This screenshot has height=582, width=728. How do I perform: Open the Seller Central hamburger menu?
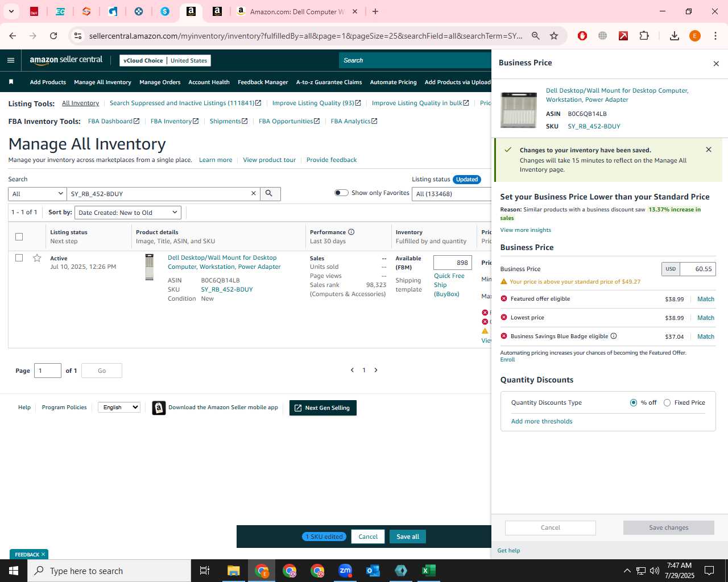point(11,60)
